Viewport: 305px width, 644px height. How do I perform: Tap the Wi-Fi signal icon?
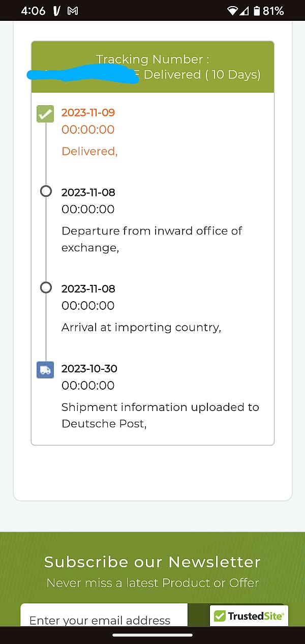(233, 11)
